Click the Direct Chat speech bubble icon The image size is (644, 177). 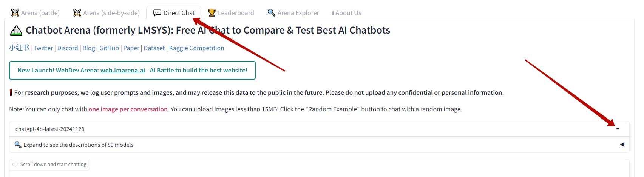[157, 13]
